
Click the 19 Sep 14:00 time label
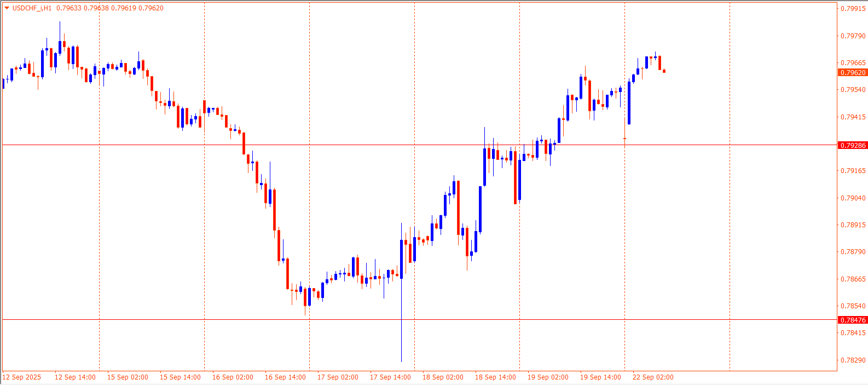click(600, 377)
